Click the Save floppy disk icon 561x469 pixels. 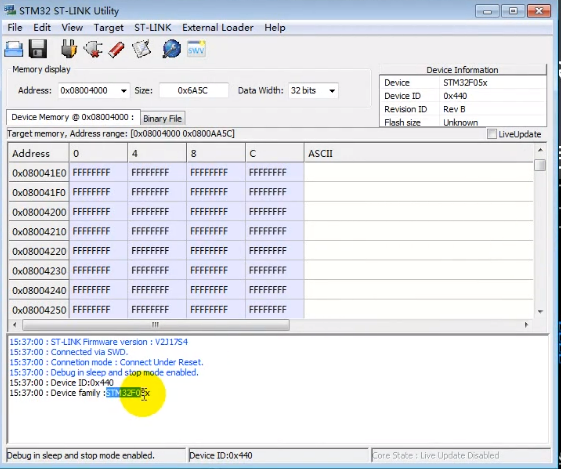tap(38, 49)
